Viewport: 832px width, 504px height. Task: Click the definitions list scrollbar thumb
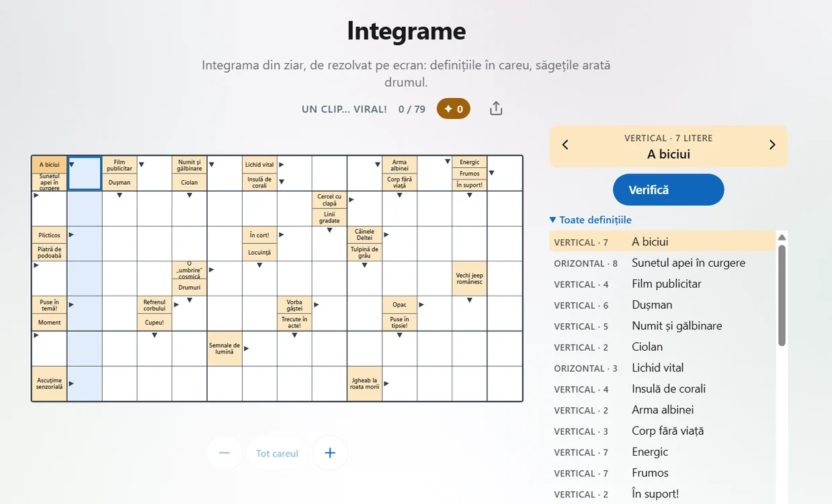(782, 295)
